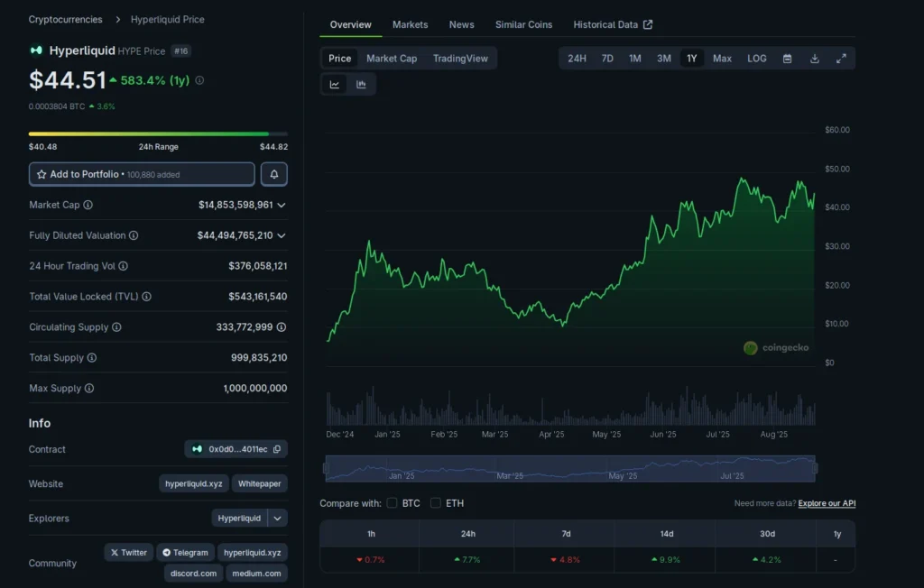This screenshot has height=588, width=924.
Task: Click the chart navigator range overview
Action: 570,468
